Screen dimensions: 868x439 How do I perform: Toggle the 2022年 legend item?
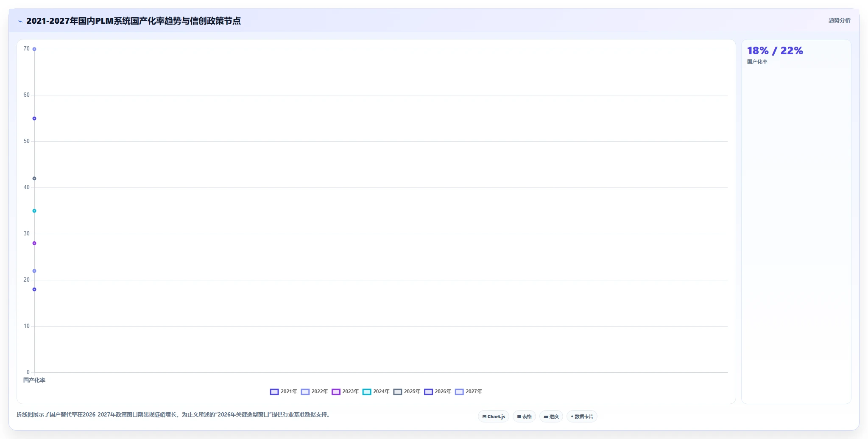click(315, 391)
